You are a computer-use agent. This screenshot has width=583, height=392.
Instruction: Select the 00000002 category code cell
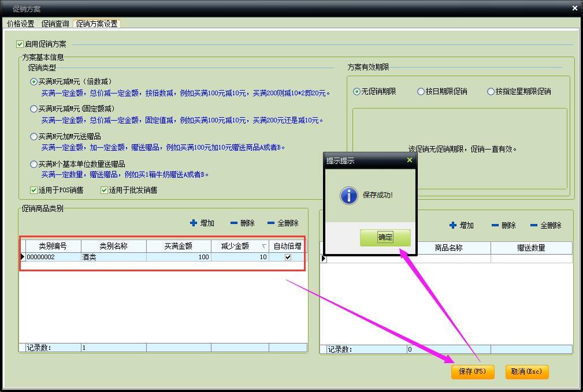(53, 257)
